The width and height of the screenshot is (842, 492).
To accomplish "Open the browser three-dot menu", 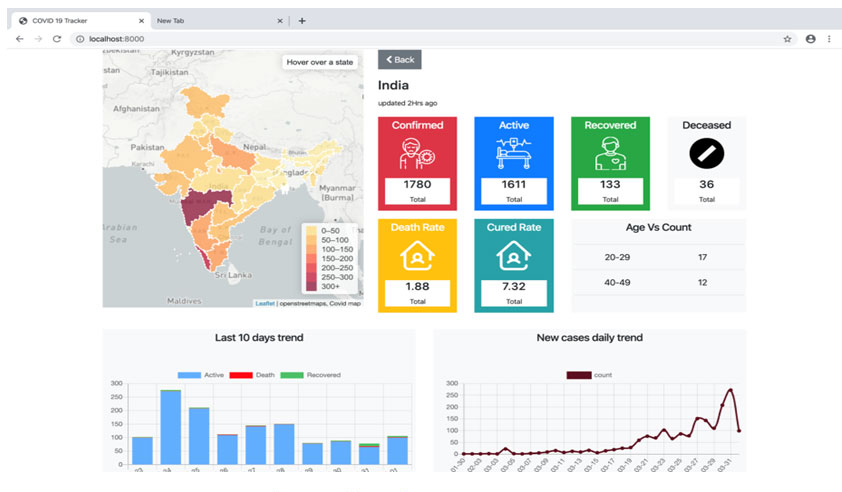I will 829,39.
